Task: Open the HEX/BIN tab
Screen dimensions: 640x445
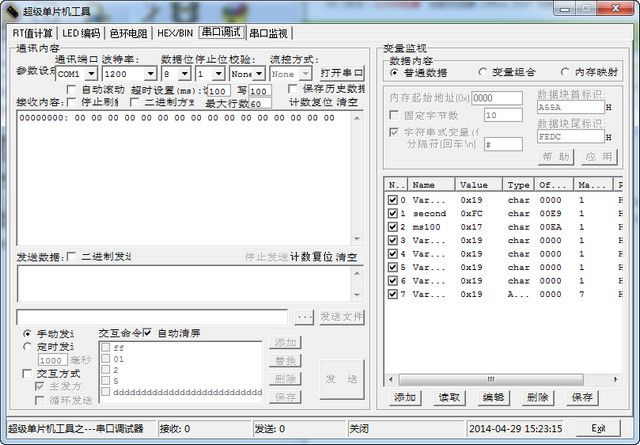Action: (175, 33)
